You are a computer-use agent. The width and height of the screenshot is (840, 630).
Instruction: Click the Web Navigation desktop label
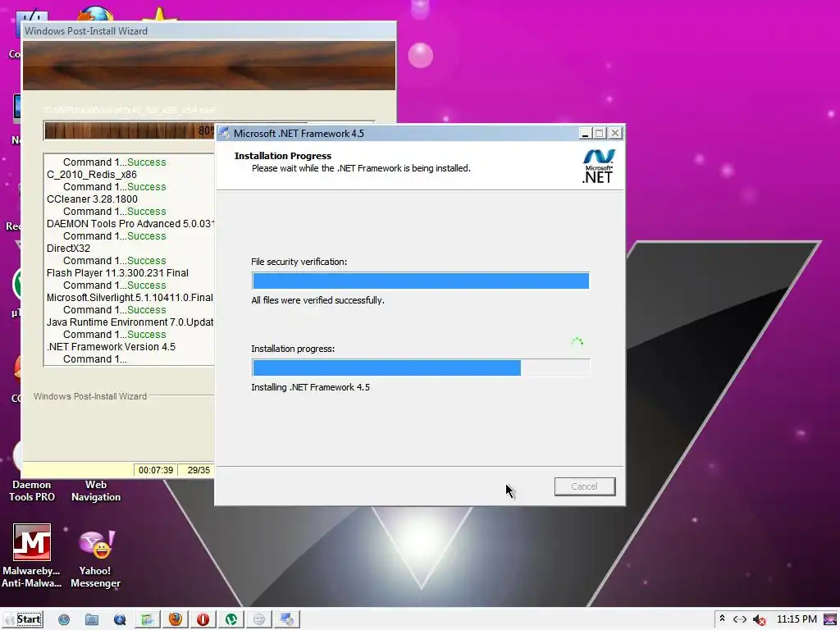coord(96,491)
